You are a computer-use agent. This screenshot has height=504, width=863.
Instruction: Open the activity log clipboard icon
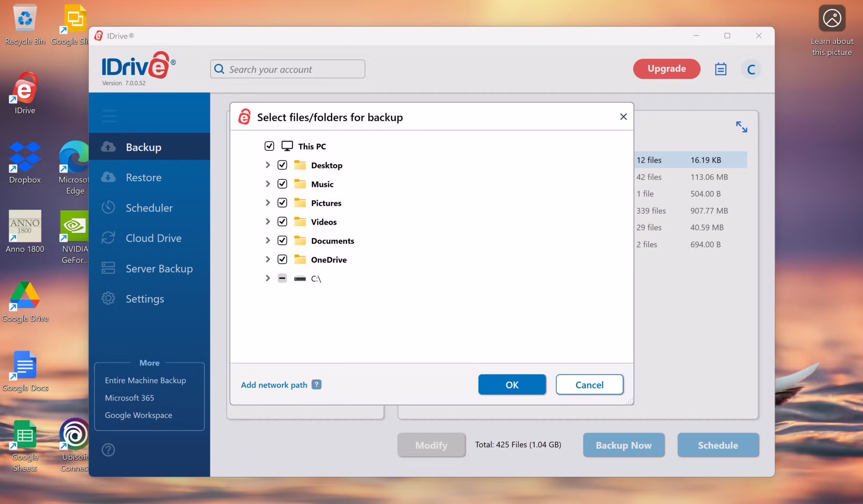click(x=721, y=69)
